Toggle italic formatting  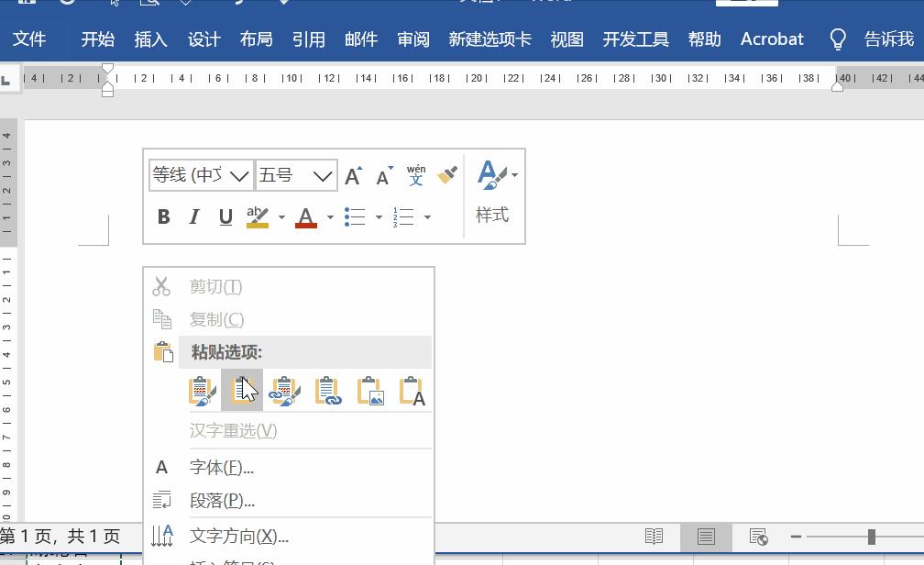pos(193,216)
